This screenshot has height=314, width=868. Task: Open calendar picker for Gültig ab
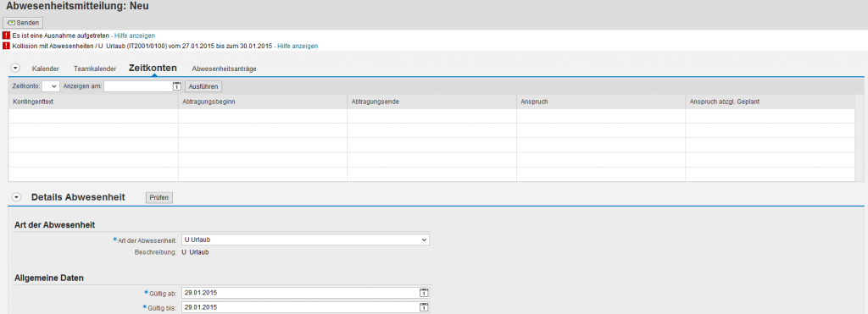425,293
